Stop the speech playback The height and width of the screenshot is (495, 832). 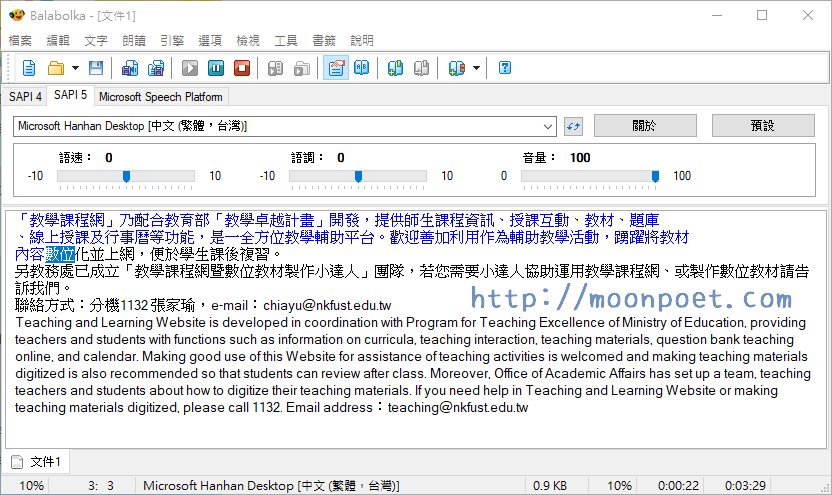tap(242, 68)
